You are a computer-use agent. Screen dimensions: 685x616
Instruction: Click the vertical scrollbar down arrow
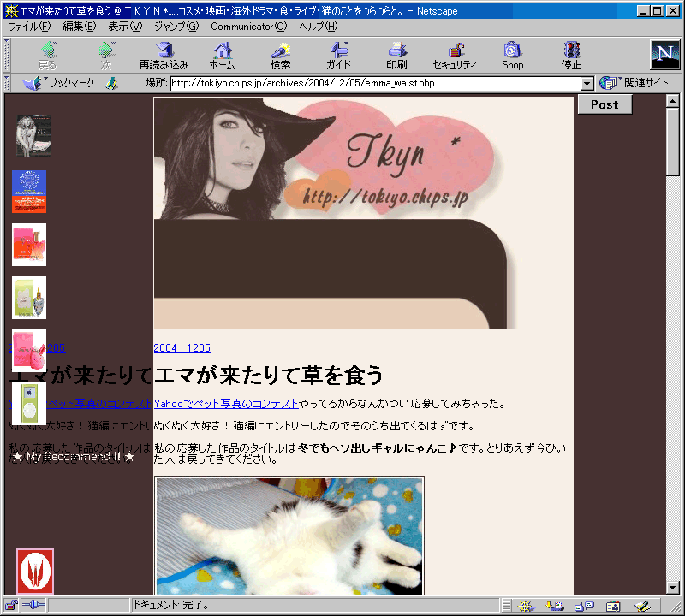[x=673, y=588]
